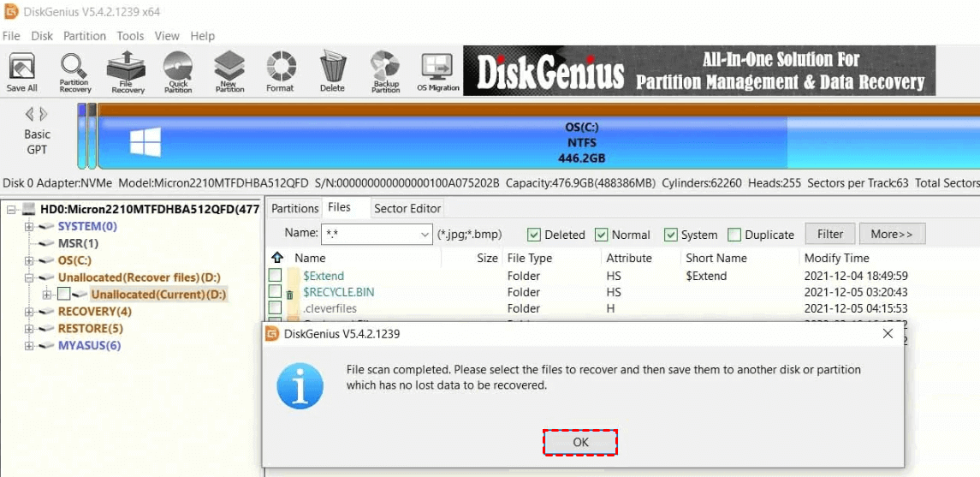Go to next disk arrow
This screenshot has height=477, width=980.
[43, 115]
